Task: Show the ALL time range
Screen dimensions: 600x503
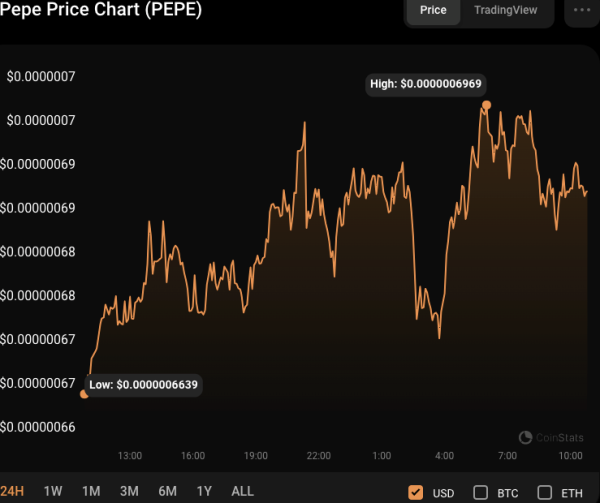Action: click(x=243, y=491)
